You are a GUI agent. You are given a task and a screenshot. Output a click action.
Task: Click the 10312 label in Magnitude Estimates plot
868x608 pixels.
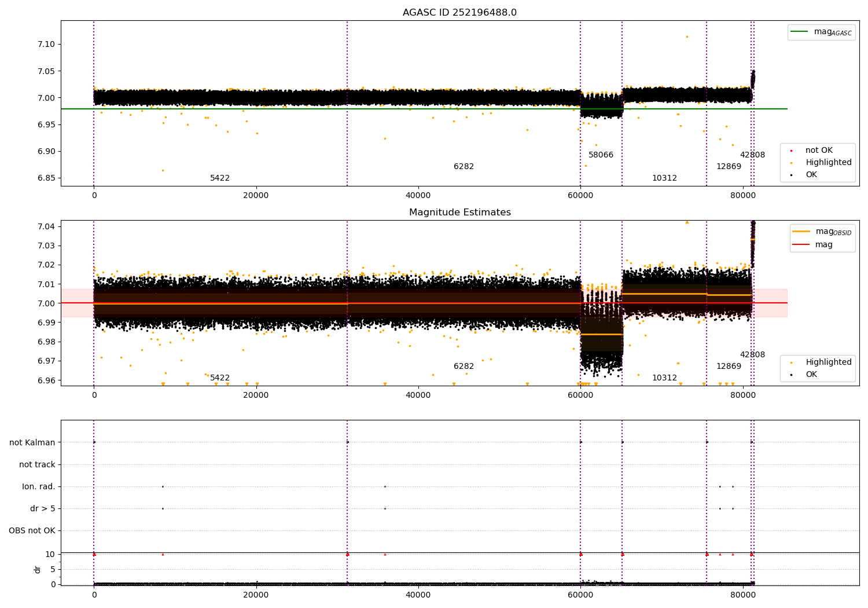pyautogui.click(x=664, y=378)
